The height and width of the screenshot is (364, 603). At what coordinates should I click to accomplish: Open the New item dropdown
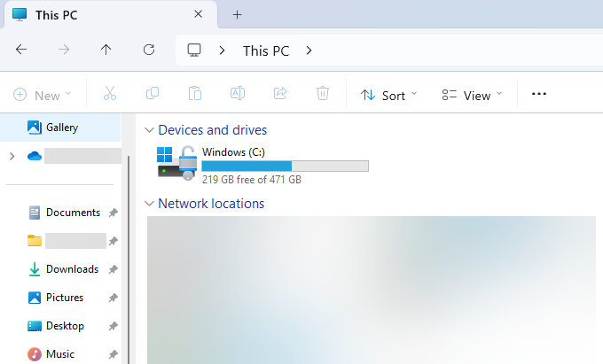[43, 95]
